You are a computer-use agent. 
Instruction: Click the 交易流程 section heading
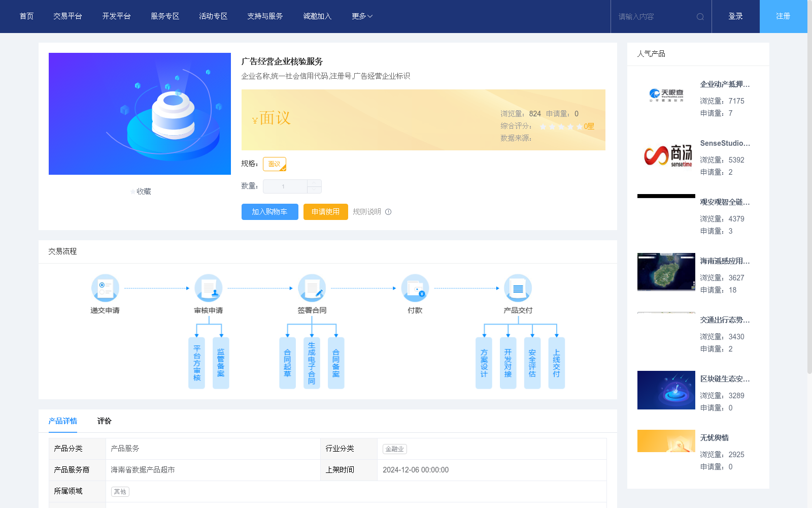click(62, 251)
